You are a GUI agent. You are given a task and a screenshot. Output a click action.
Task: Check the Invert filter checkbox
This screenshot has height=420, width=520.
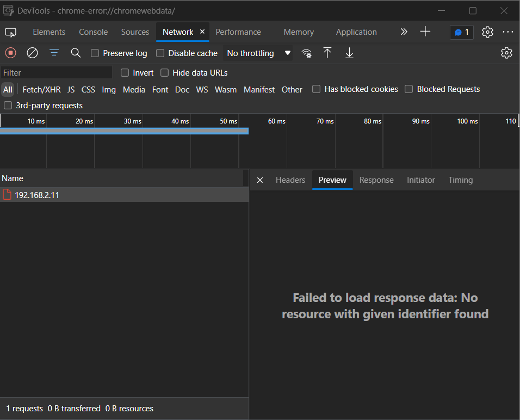[x=125, y=73]
